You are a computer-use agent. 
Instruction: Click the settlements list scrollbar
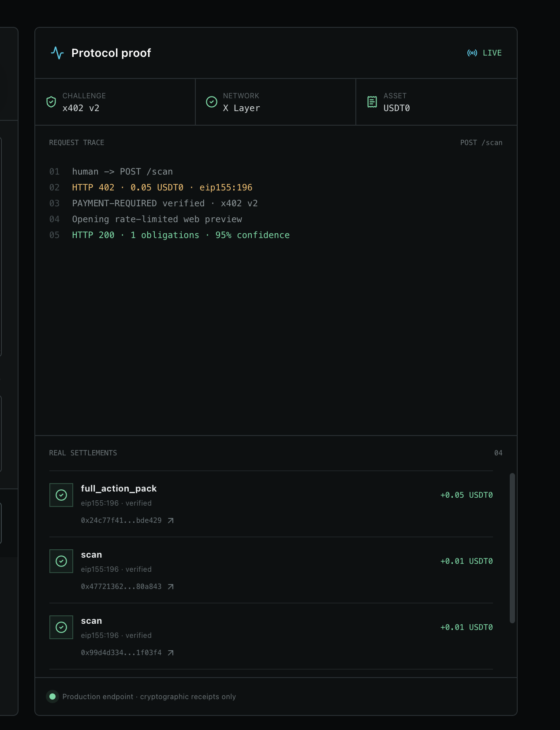pyautogui.click(x=512, y=548)
